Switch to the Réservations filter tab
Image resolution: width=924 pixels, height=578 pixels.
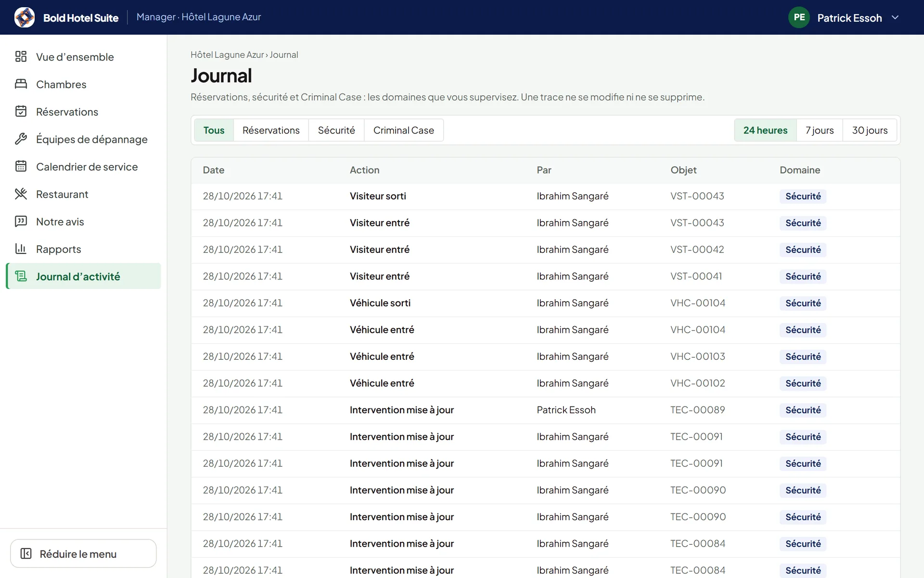[x=271, y=130]
